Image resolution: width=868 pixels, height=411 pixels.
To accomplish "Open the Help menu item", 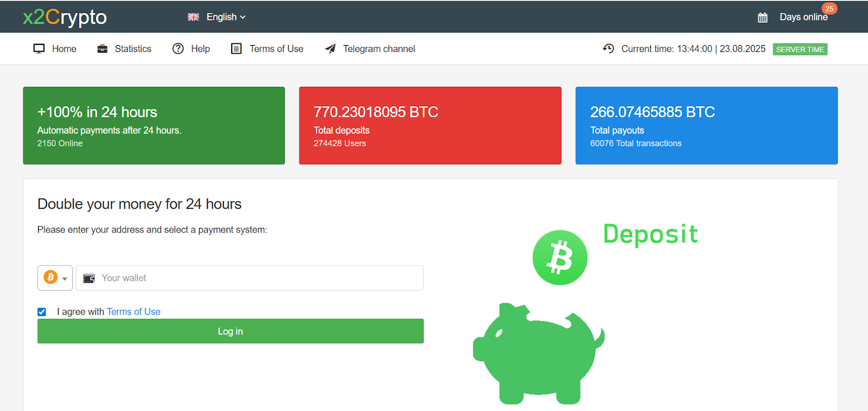I will (200, 49).
